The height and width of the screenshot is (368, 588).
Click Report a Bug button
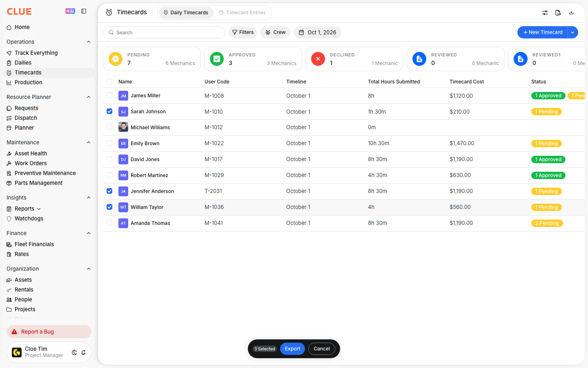point(49,332)
